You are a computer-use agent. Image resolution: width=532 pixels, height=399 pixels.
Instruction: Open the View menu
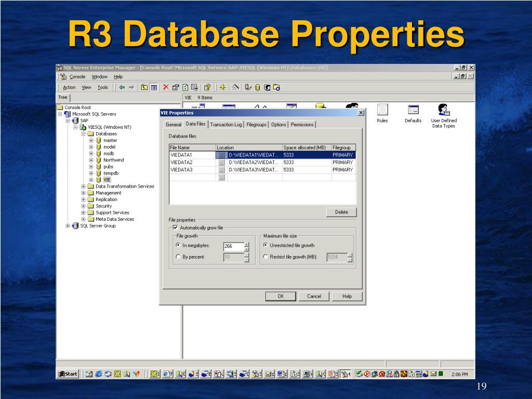point(87,87)
